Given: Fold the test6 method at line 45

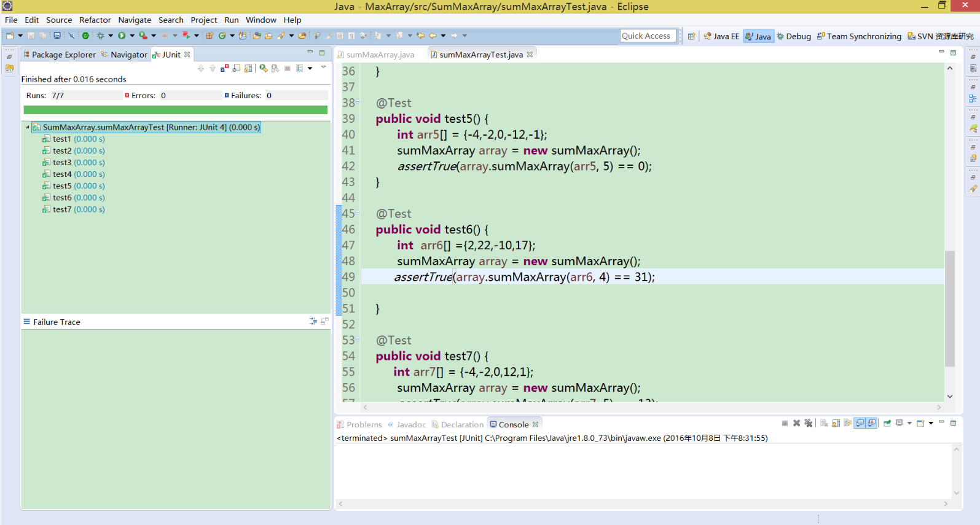Looking at the screenshot, I should click(x=358, y=212).
